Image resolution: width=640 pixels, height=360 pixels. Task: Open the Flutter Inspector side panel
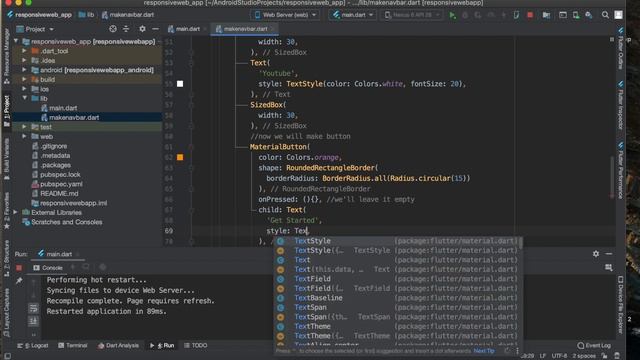point(620,105)
